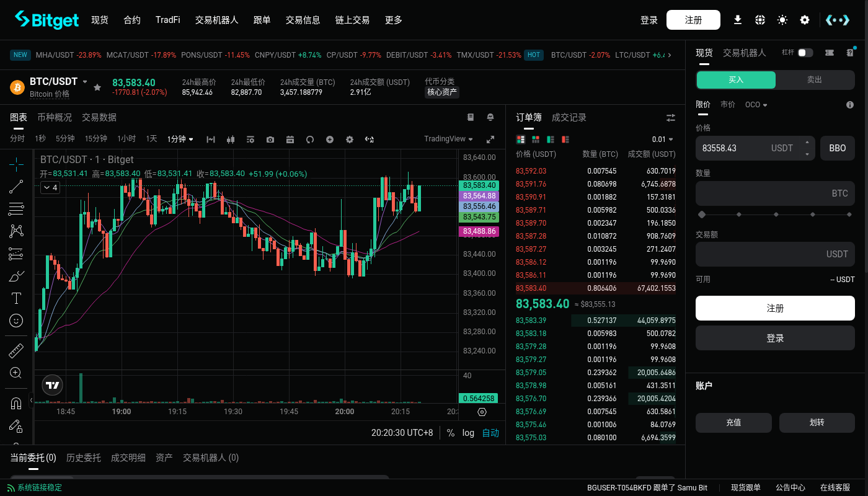
Task: Click the 注册 button in the header
Action: tap(693, 20)
